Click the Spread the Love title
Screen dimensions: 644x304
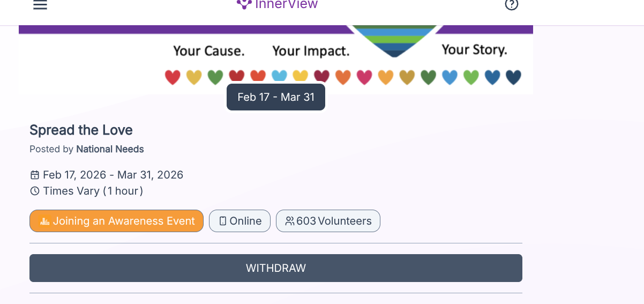click(x=81, y=130)
